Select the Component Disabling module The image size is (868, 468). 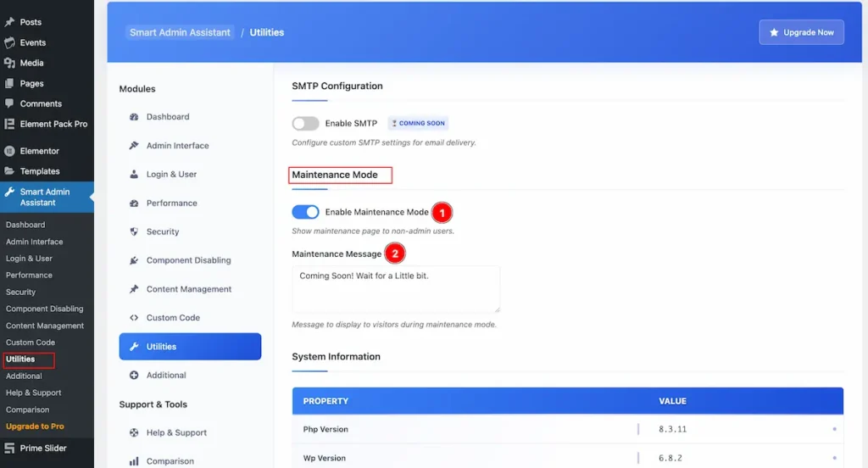coord(190,260)
